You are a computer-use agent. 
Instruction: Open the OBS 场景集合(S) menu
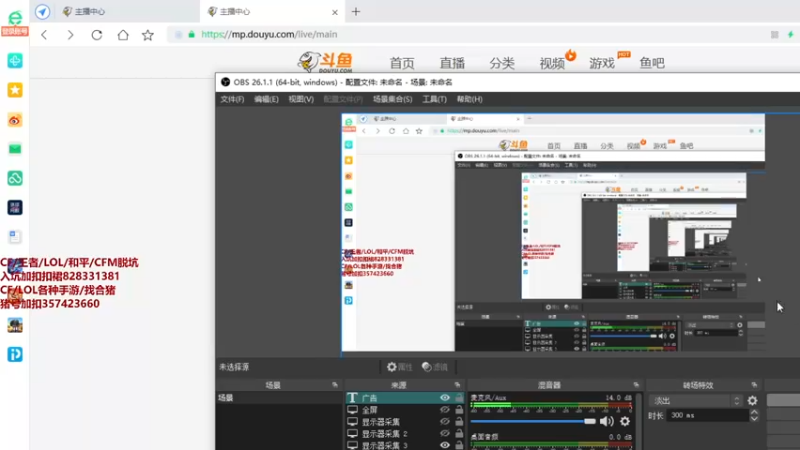[x=392, y=99]
